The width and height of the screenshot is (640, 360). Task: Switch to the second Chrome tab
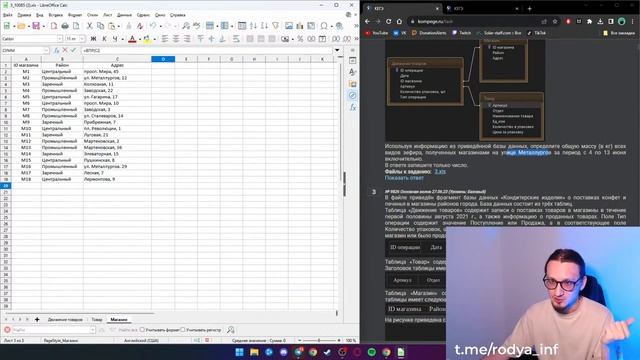point(482,8)
